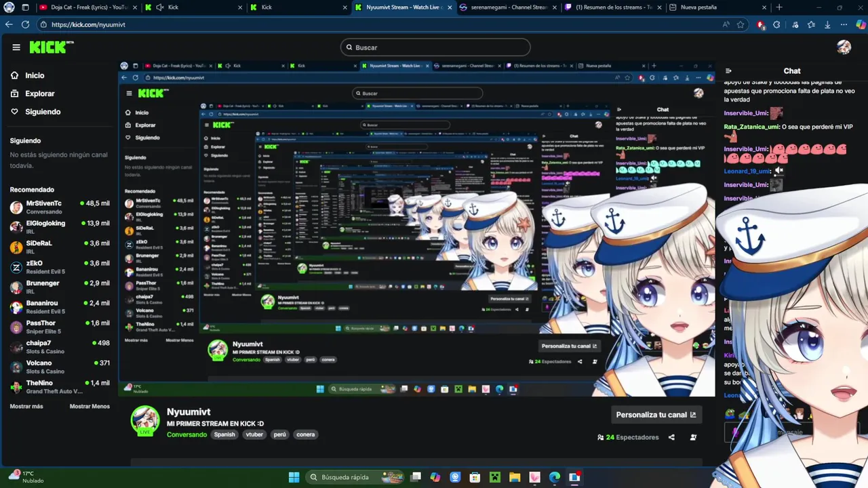The height and width of the screenshot is (488, 868).
Task: Add this page to favorites with the star icon
Action: tap(741, 24)
